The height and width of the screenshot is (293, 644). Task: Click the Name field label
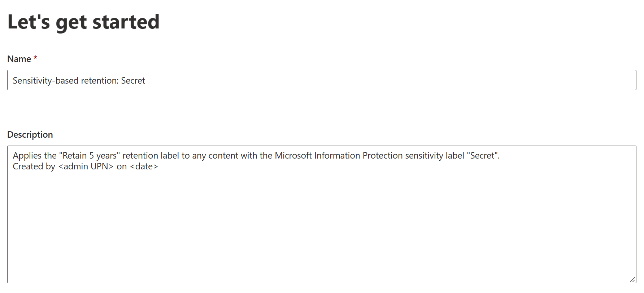(19, 59)
